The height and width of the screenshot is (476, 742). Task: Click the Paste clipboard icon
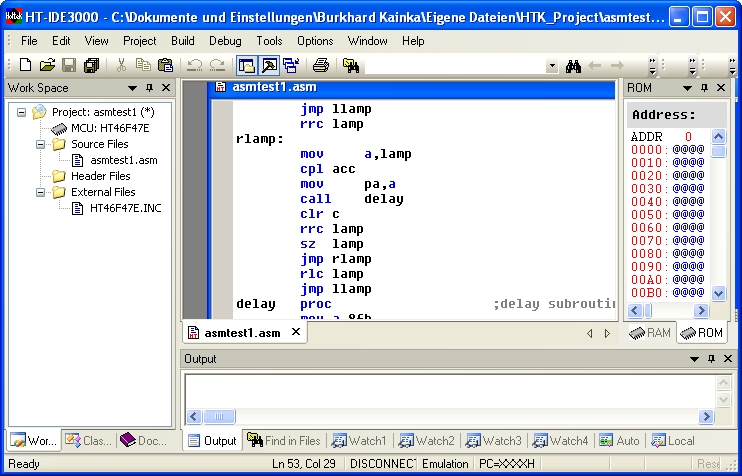pos(165,66)
